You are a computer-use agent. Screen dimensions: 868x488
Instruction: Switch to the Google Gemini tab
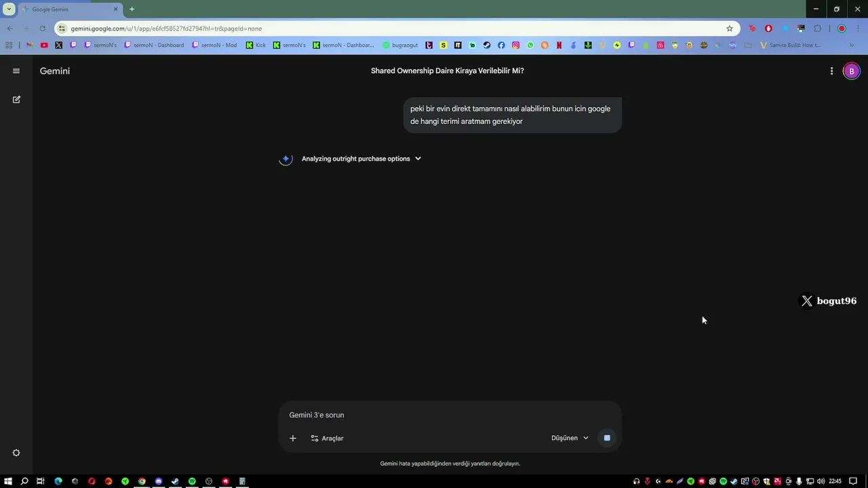click(x=70, y=9)
